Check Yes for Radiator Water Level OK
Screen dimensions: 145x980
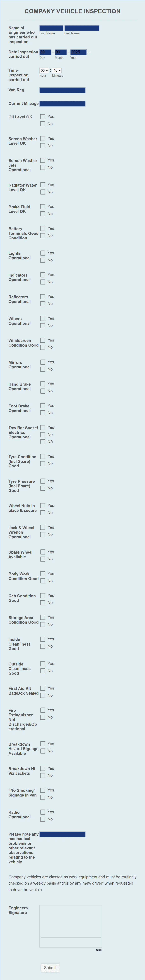(x=43, y=185)
